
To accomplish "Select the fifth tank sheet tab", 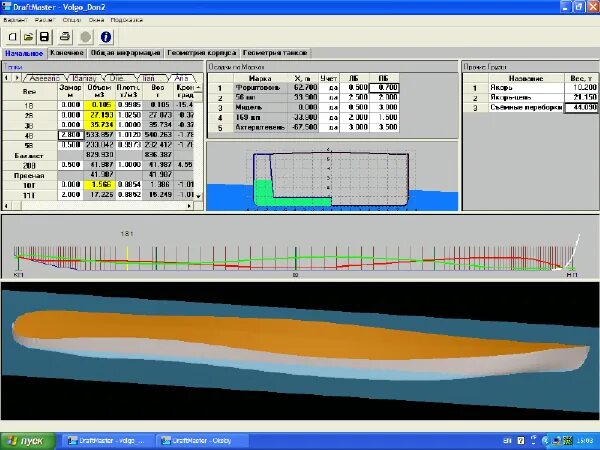I will [181, 78].
